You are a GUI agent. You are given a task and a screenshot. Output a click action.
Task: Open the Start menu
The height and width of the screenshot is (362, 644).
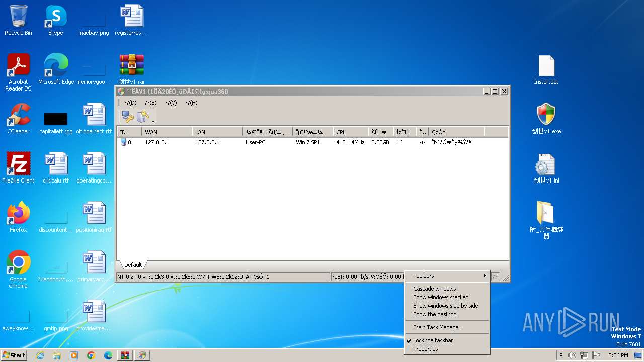14,355
